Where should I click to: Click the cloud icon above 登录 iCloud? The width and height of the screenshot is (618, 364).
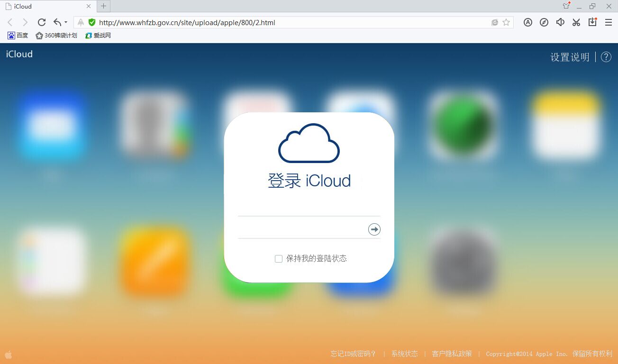click(x=309, y=143)
